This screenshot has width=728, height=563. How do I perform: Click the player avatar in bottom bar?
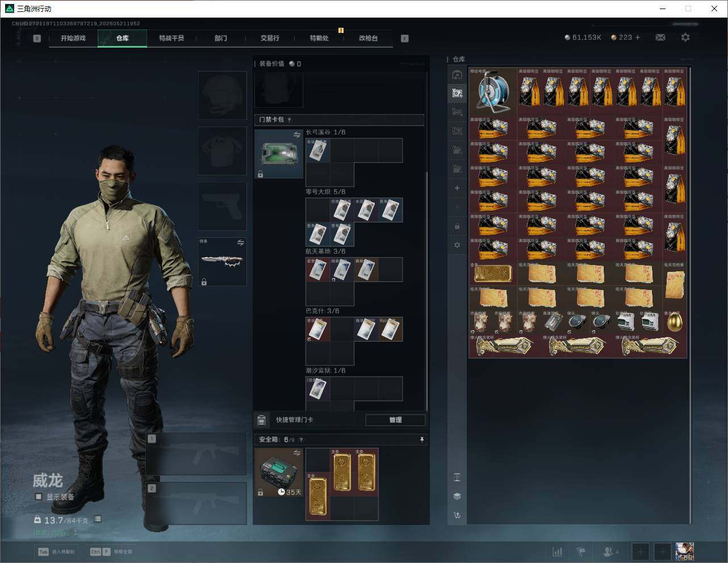pyautogui.click(x=685, y=552)
